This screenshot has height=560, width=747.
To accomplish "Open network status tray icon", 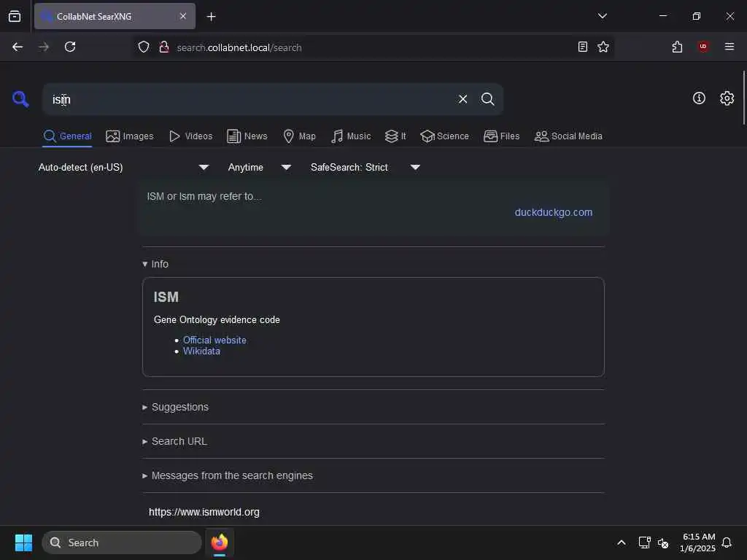I will coord(644,542).
